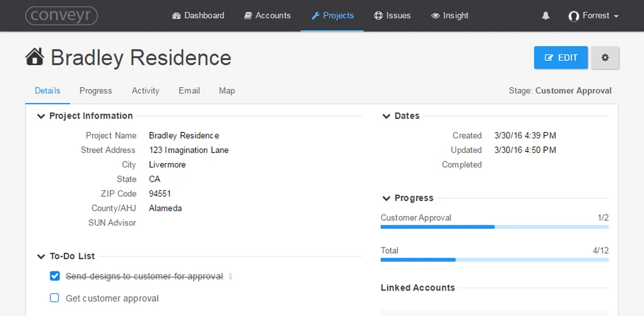Screen dimensions: 644x316
Task: Click the conveyr logo
Action: click(61, 16)
